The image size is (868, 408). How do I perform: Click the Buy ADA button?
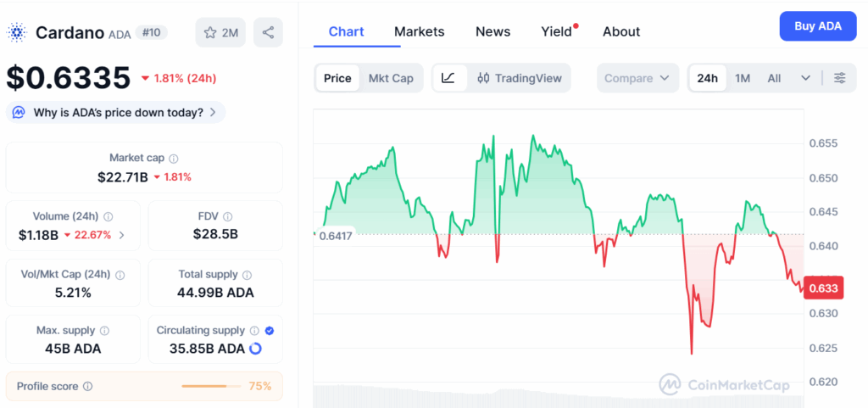pos(818,26)
